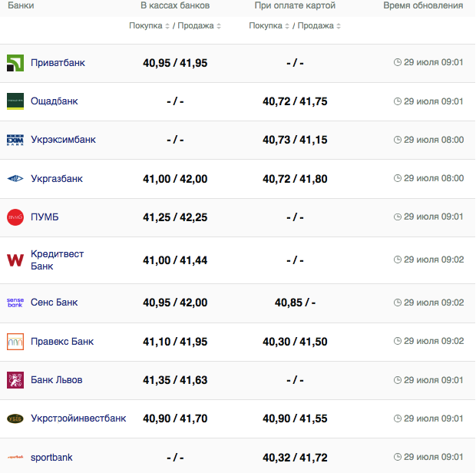Sort by card payment Покупка rate
This screenshot has width=476, height=473.
pos(269,26)
